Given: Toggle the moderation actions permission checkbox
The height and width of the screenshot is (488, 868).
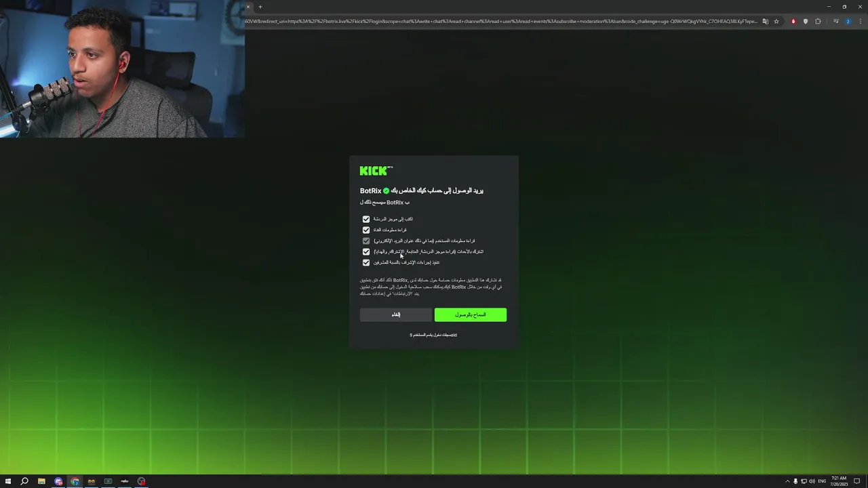Looking at the screenshot, I should (x=366, y=262).
